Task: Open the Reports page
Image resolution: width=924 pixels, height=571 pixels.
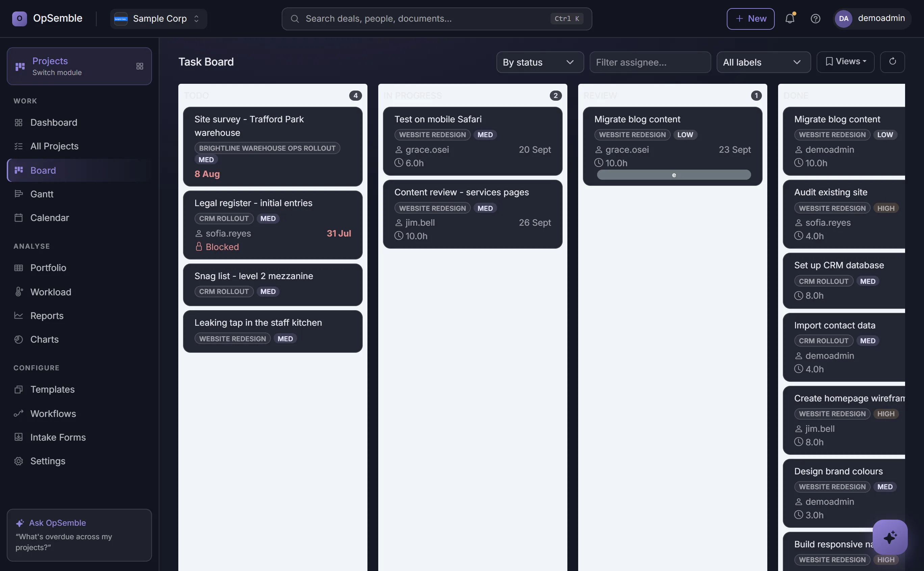Action: [79, 316]
